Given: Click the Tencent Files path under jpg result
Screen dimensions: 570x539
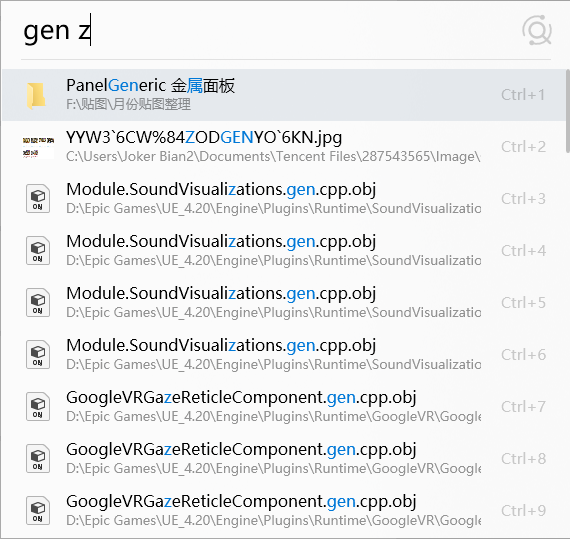Looking at the screenshot, I should tap(273, 157).
